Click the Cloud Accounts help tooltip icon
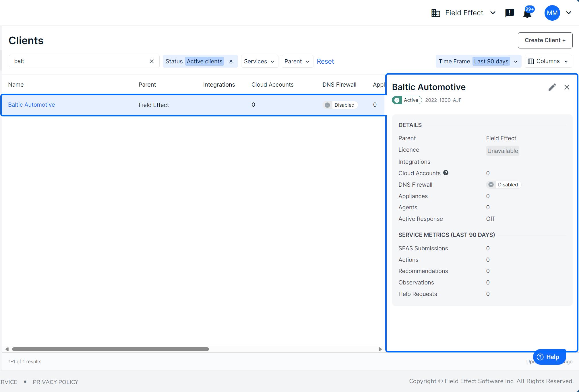 pyautogui.click(x=446, y=173)
